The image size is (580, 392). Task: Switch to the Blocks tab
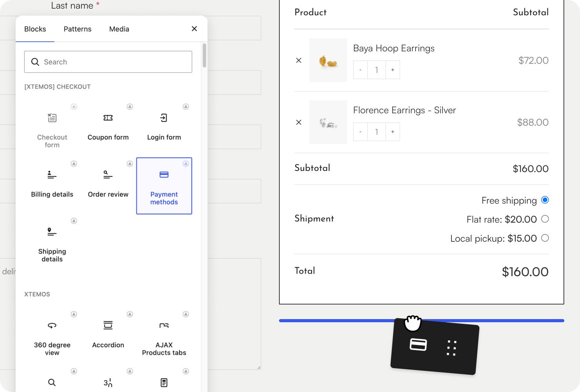[x=35, y=29]
